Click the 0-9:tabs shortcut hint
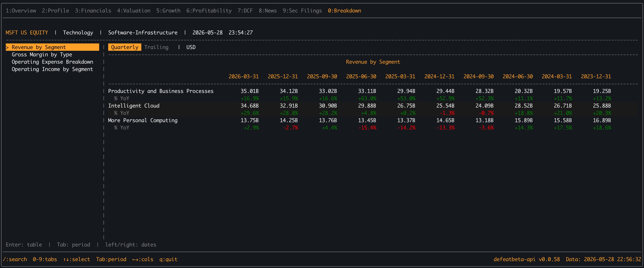This screenshot has height=268, width=644. pyautogui.click(x=45, y=259)
